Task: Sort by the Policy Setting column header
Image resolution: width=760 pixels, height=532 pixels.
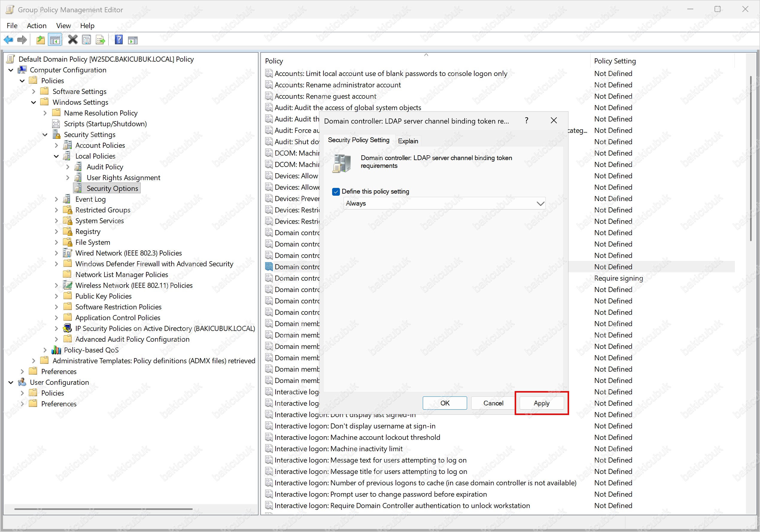Action: (662, 61)
